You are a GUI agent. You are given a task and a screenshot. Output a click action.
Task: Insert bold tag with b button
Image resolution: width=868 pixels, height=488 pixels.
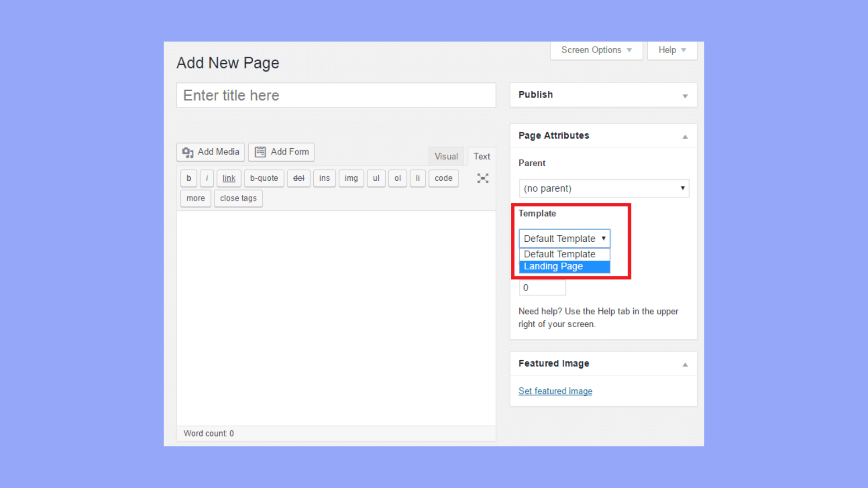click(x=189, y=178)
